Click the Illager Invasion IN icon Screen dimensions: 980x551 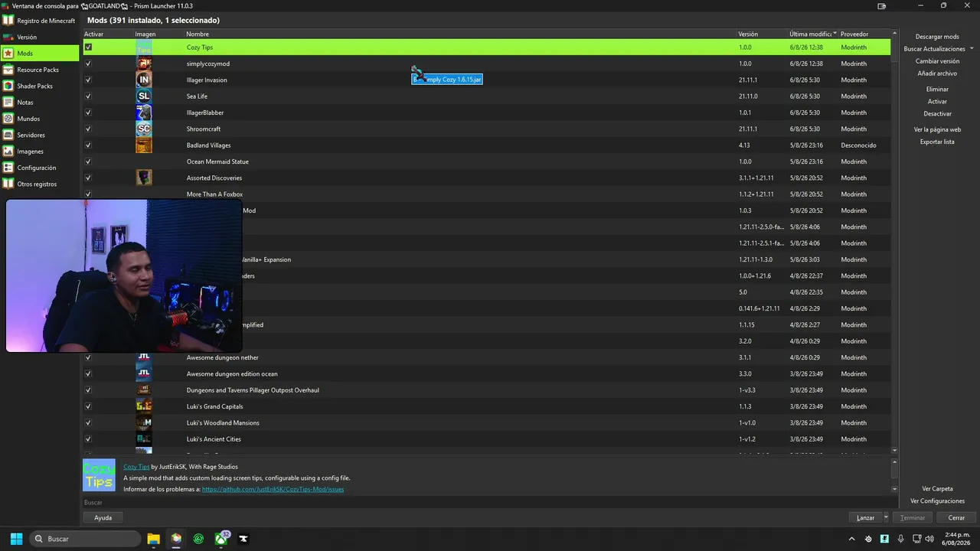(144, 80)
